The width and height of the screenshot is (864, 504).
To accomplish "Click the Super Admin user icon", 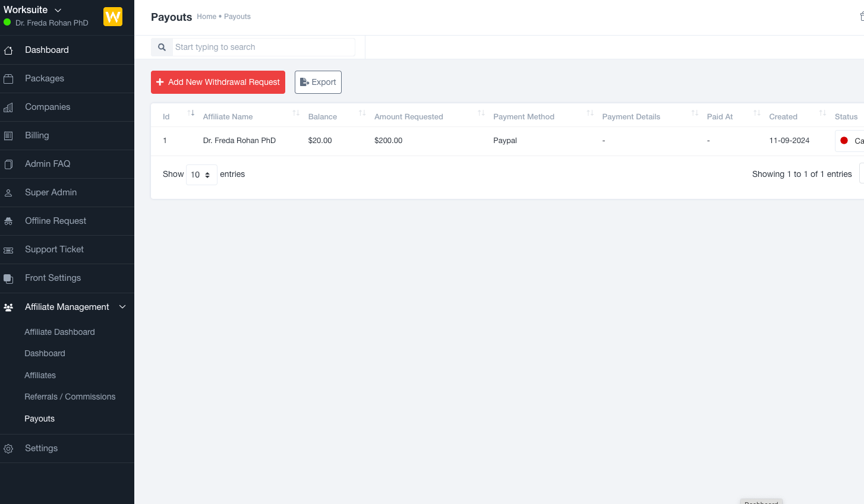I will (8, 192).
